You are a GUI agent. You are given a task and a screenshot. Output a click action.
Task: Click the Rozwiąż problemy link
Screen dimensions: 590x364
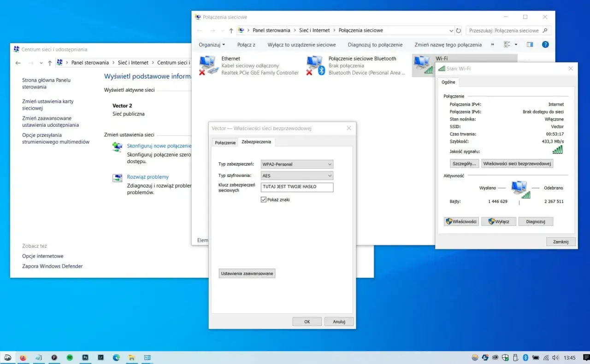tap(147, 176)
